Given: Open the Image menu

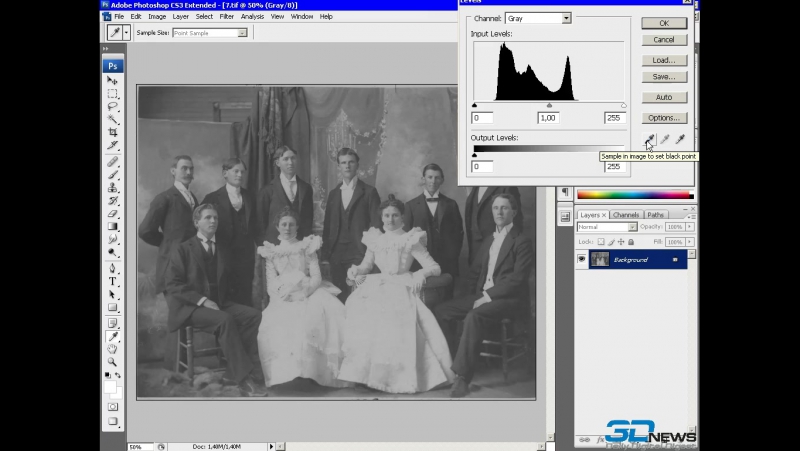Looking at the screenshot, I should click(157, 16).
